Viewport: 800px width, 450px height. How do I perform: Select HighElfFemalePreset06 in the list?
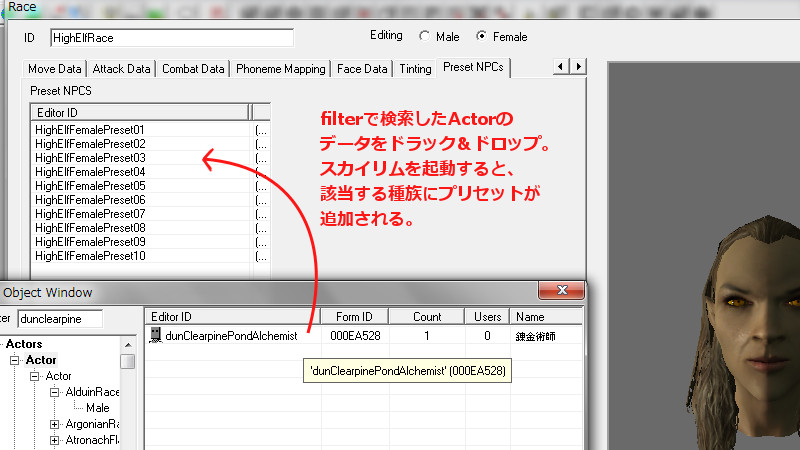(x=90, y=200)
